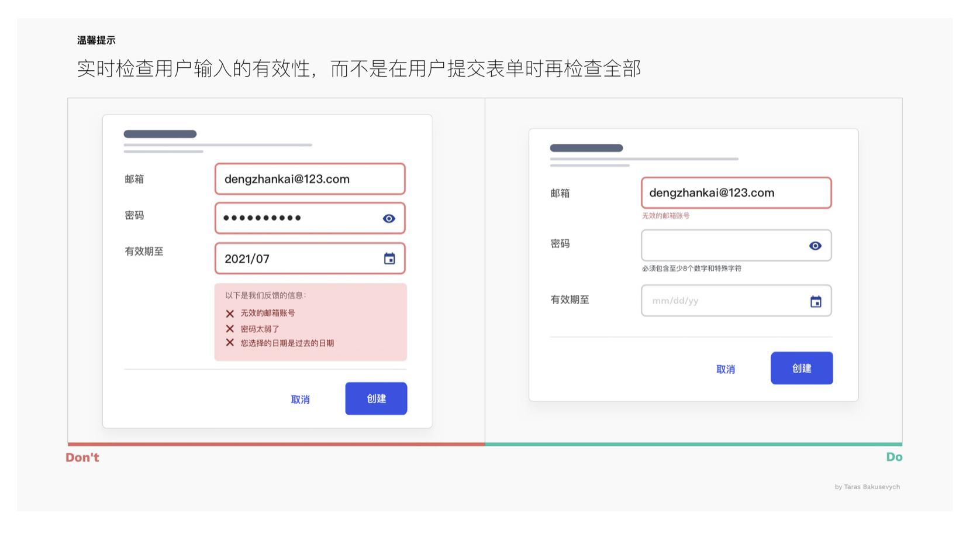Click X icon beside 无效的邮箱账号 error

[230, 314]
